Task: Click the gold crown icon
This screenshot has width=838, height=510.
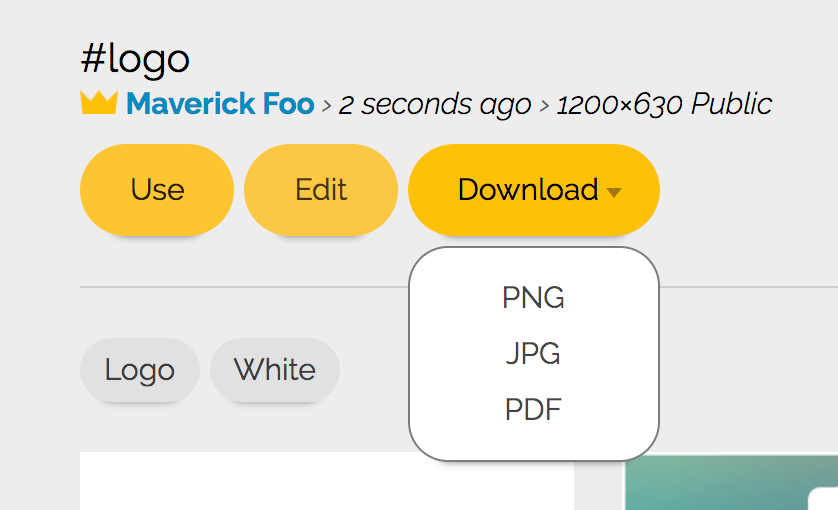Action: click(x=99, y=103)
